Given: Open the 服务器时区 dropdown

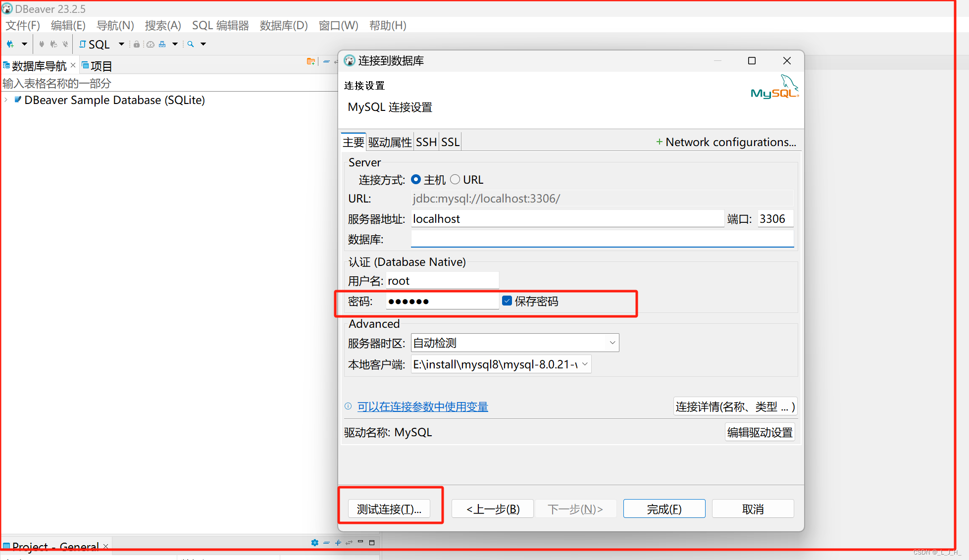Looking at the screenshot, I should [612, 343].
